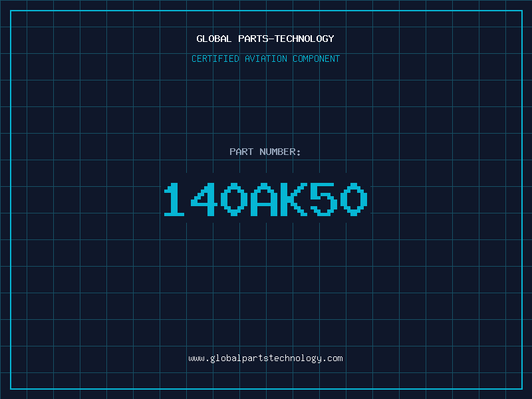Click the GLOBAL PARTS-TECHNOLOGY heading
The width and height of the screenshot is (532, 399).
(265, 39)
